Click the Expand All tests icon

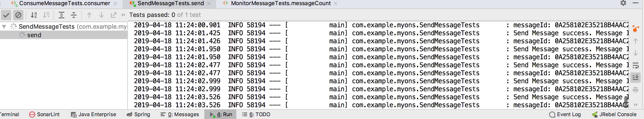point(62,15)
